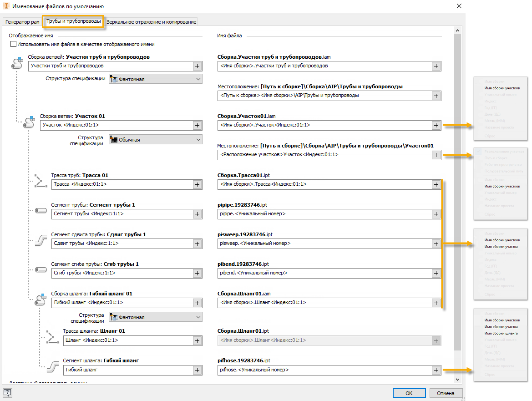Click the vertical scrollbar down arrow

[458, 379]
